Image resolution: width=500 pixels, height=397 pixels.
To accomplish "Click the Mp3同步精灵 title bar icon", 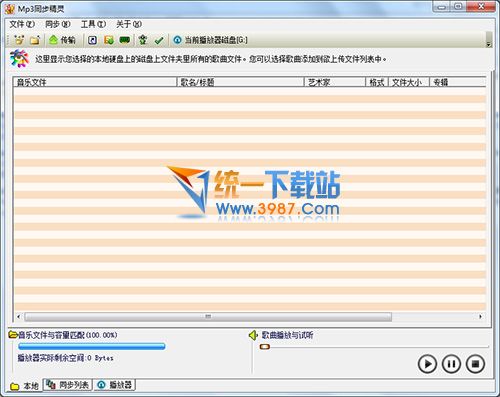I will 10,9.
